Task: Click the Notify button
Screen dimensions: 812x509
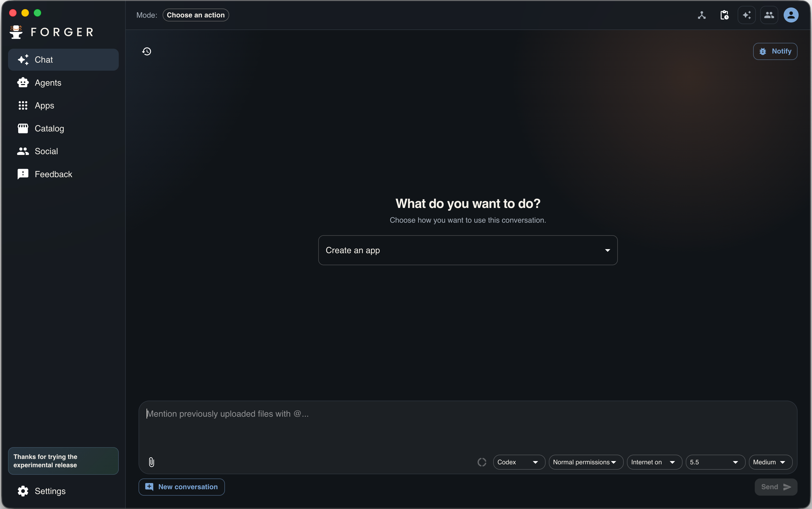Action: click(x=775, y=51)
